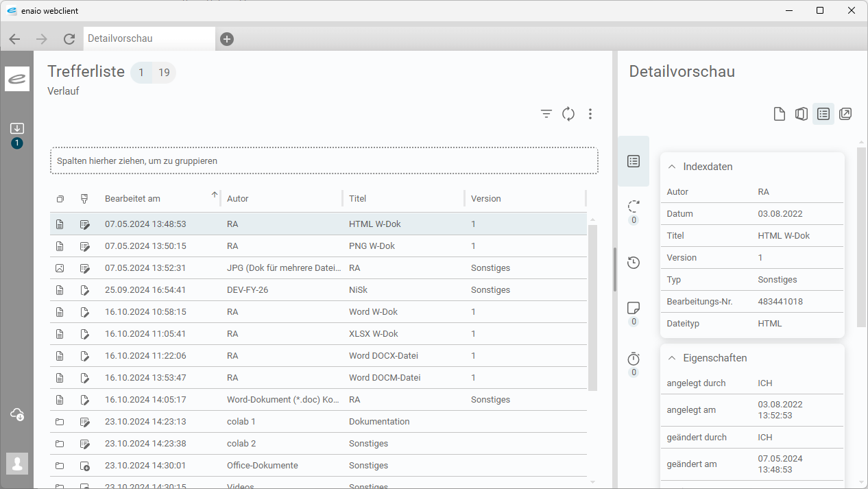868x489 pixels.
Task: Select the Detailvorschau browser tab
Action: pyautogui.click(x=149, y=38)
